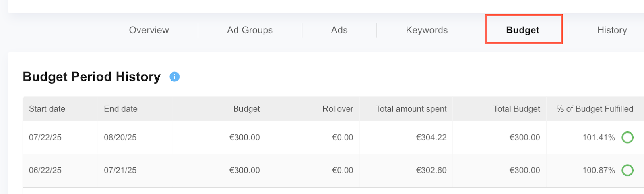This screenshot has height=194, width=644.
Task: Click the Rollover column header
Action: pyautogui.click(x=338, y=109)
